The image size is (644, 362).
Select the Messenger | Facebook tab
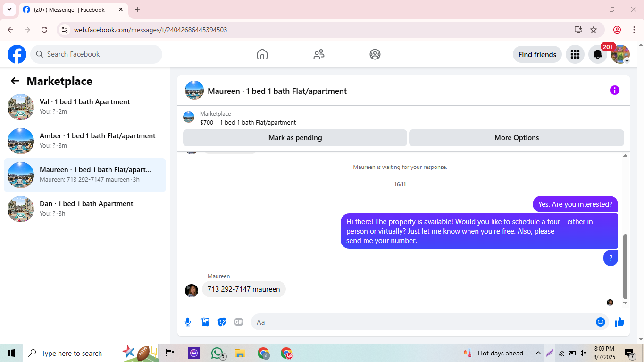click(73, 9)
